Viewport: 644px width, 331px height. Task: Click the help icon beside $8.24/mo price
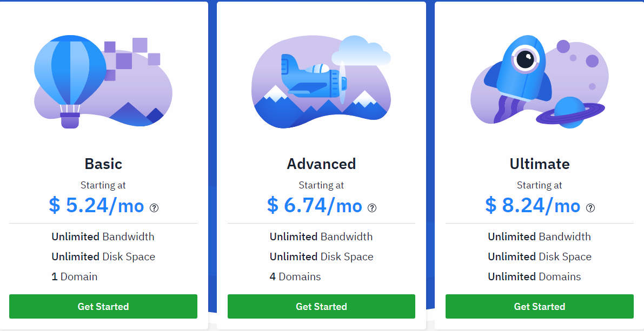point(590,208)
